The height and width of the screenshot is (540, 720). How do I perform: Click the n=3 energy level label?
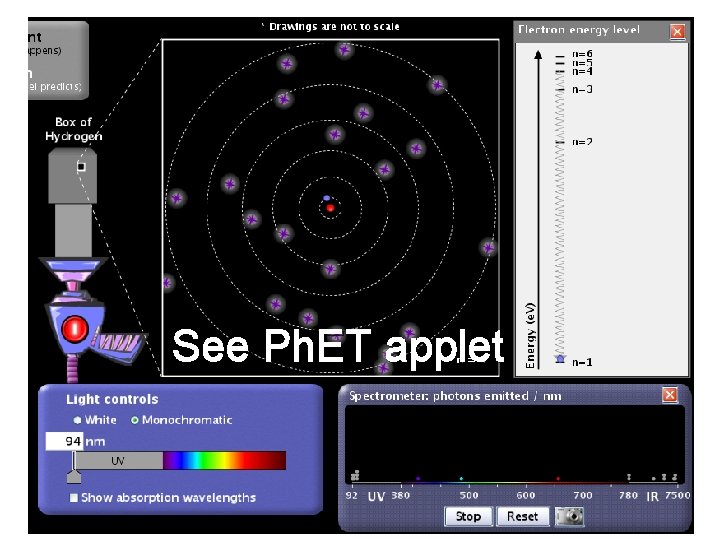click(x=582, y=89)
